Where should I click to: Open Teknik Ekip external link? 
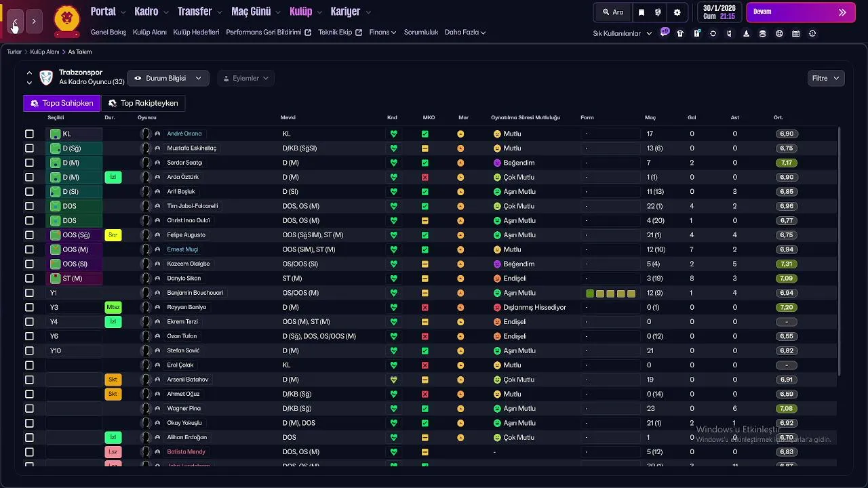pos(340,32)
